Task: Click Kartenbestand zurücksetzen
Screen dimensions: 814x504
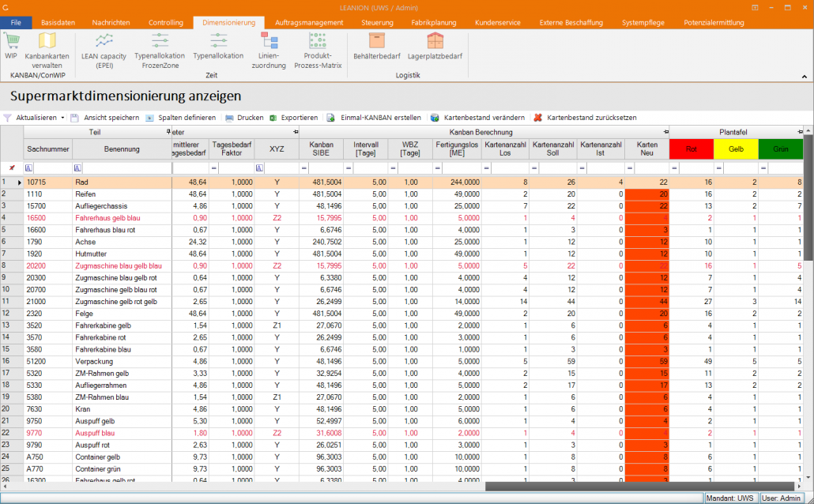Action: tap(585, 118)
